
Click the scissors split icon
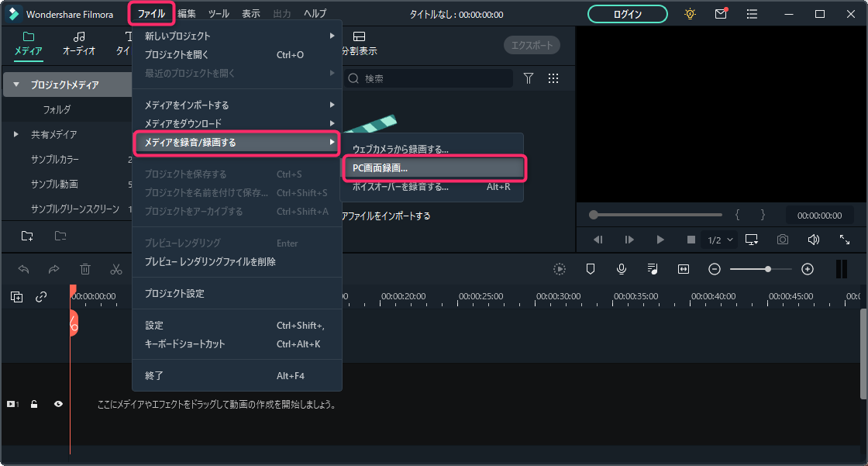[x=115, y=269]
